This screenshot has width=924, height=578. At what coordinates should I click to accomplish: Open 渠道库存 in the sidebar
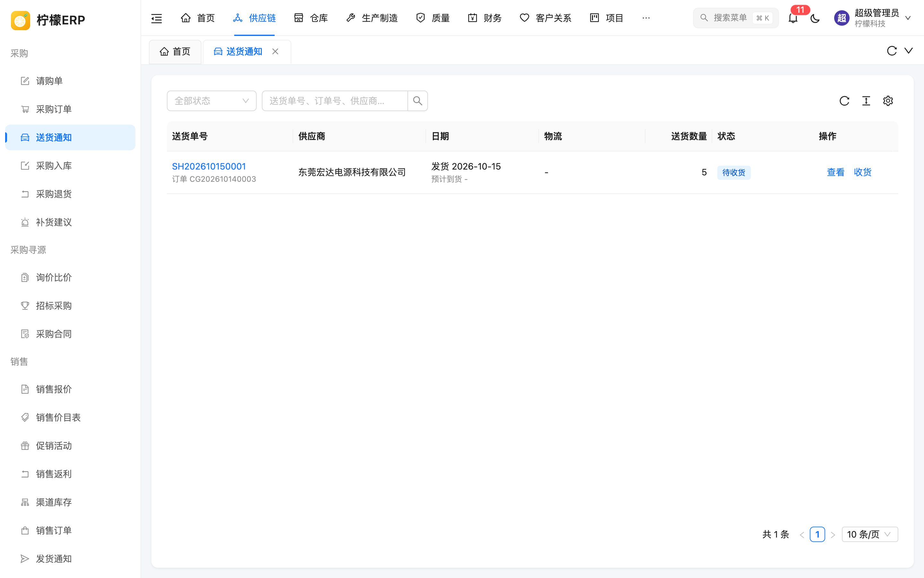pos(70,502)
